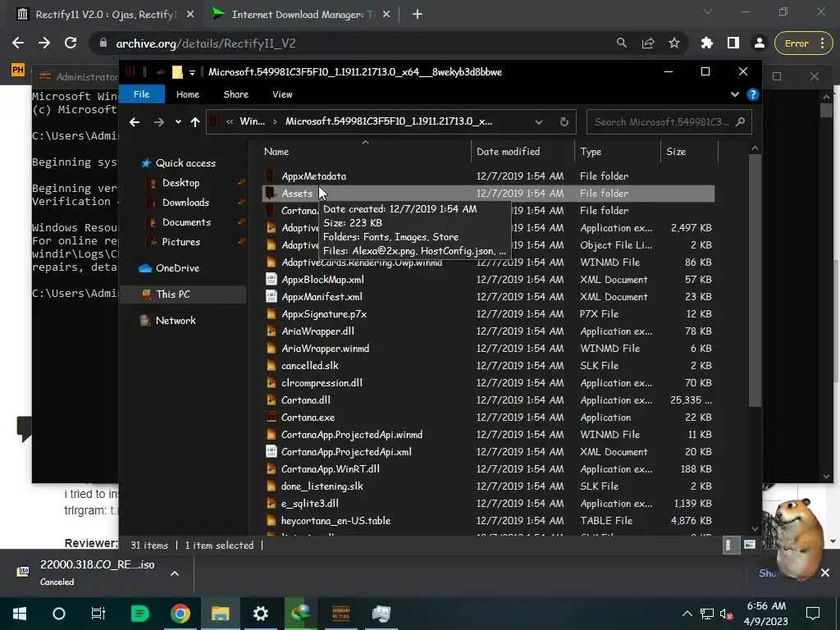Sort by Name column header

pyautogui.click(x=365, y=152)
